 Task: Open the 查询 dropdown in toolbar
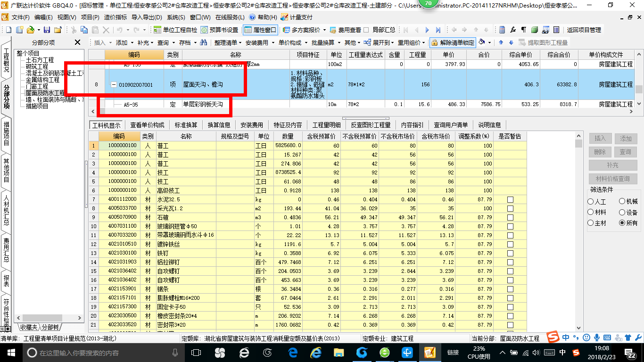pos(165,42)
